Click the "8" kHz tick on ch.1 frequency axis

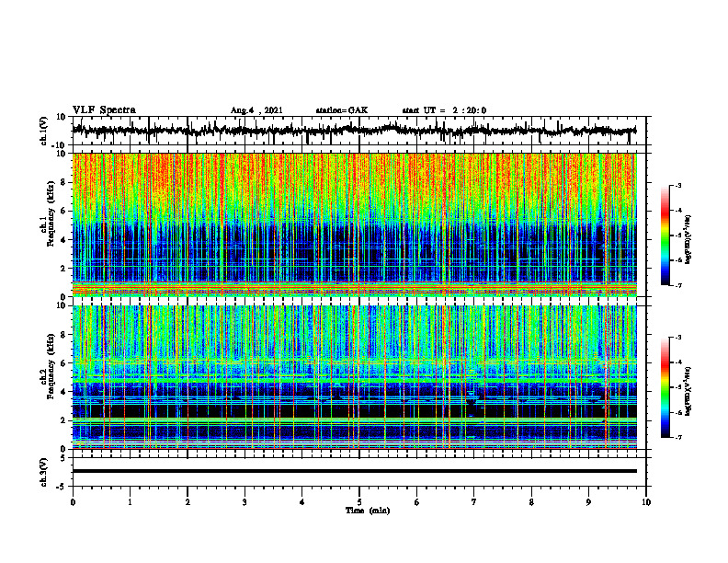[x=63, y=182]
